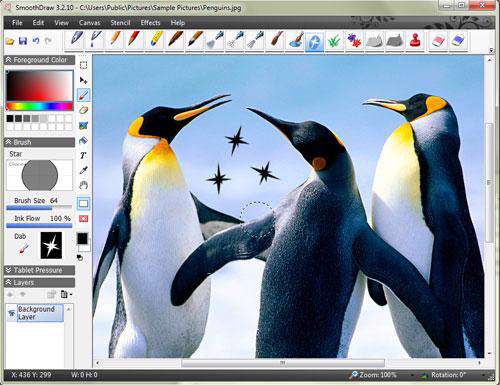Activate the eraser tool in side toolbar
500x385 pixels.
[83, 110]
